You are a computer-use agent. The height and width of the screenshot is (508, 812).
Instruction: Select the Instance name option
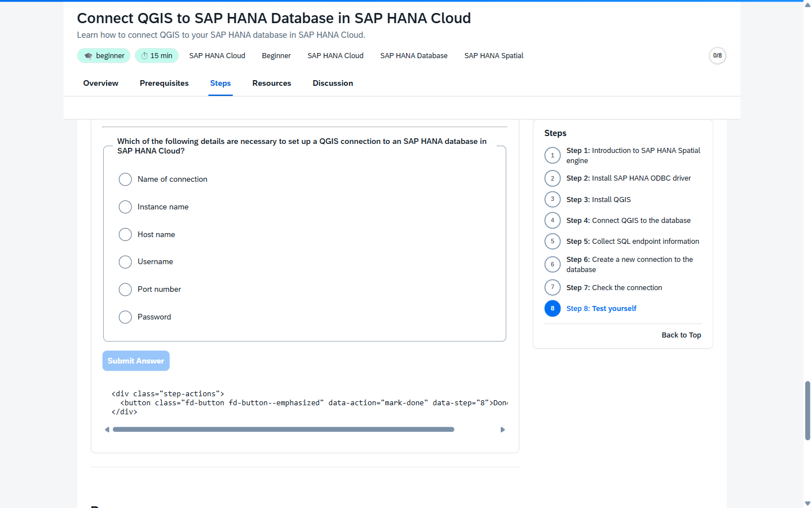[x=125, y=207]
